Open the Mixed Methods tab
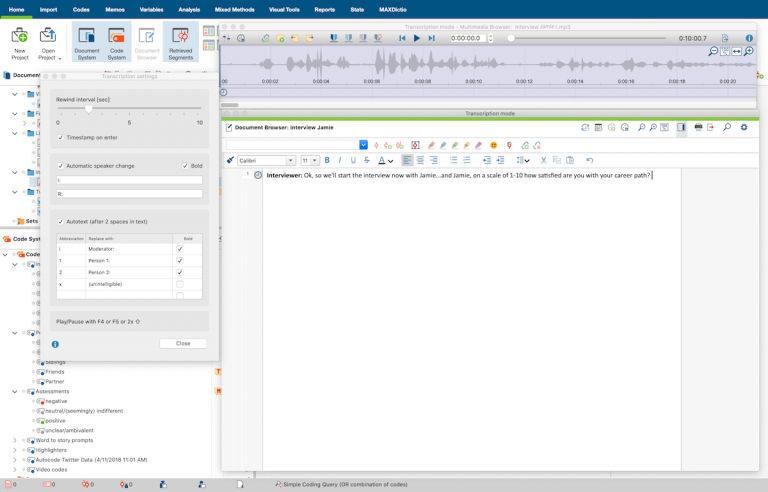Image resolution: width=768 pixels, height=492 pixels. point(235,9)
